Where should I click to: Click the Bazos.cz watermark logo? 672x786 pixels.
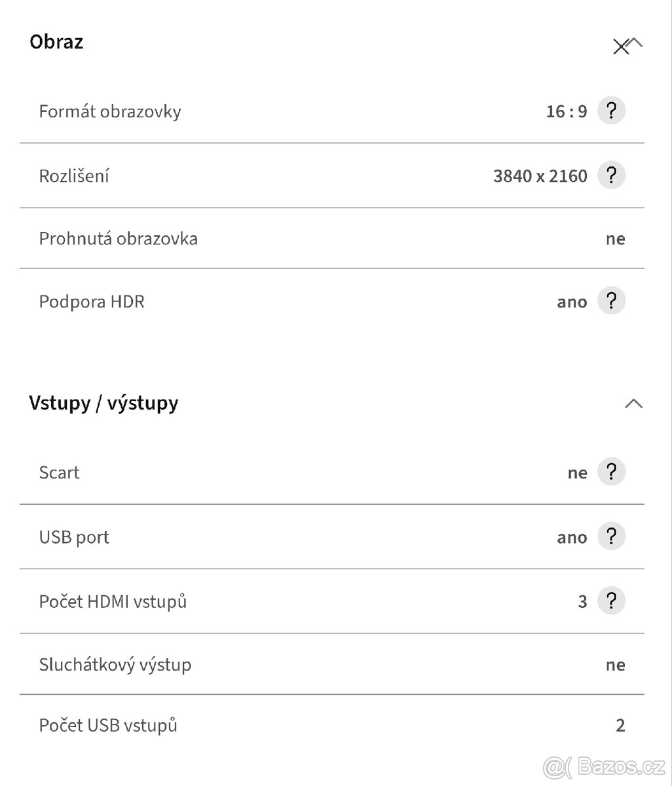click(603, 764)
